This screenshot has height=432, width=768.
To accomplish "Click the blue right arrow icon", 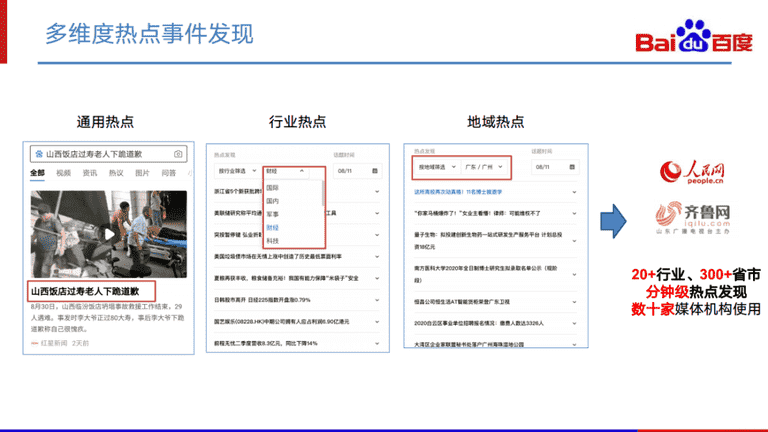I will tap(613, 221).
